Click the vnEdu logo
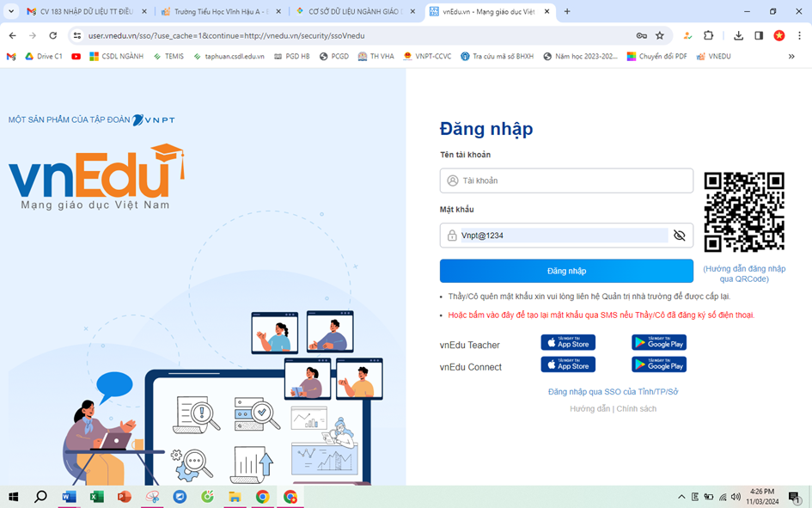 point(96,176)
